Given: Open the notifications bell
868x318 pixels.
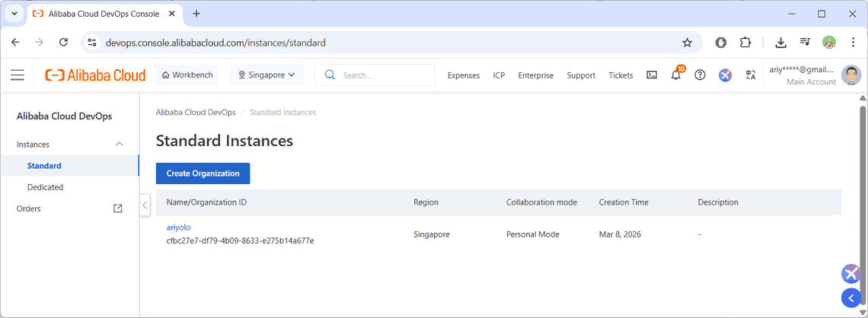Looking at the screenshot, I should click(x=675, y=75).
